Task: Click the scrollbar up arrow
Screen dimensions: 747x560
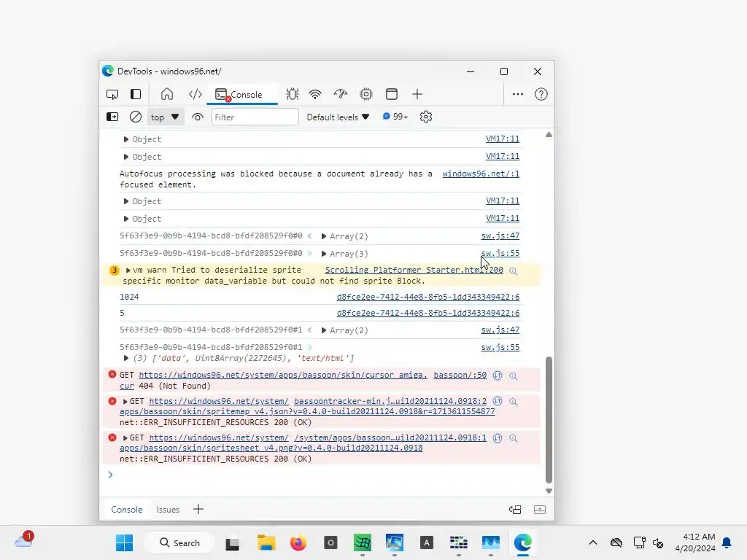Action: 549,135
